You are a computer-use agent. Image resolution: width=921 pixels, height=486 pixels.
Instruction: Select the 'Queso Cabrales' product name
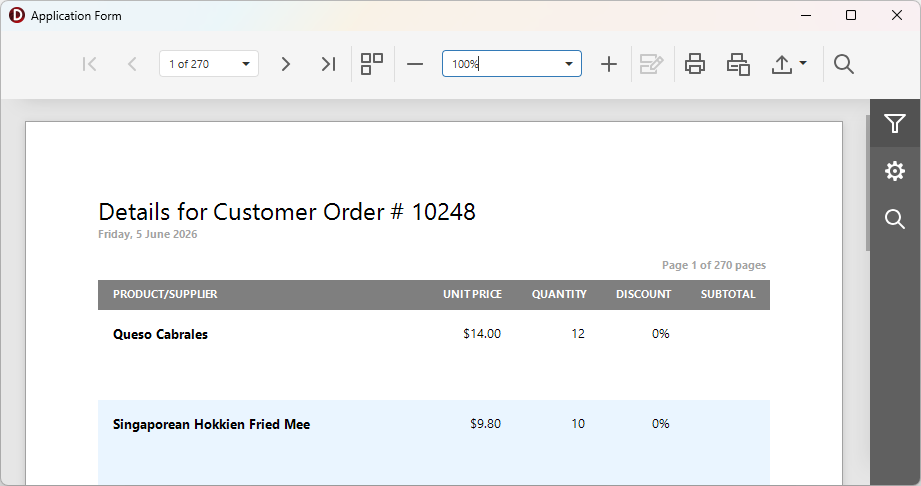(160, 334)
